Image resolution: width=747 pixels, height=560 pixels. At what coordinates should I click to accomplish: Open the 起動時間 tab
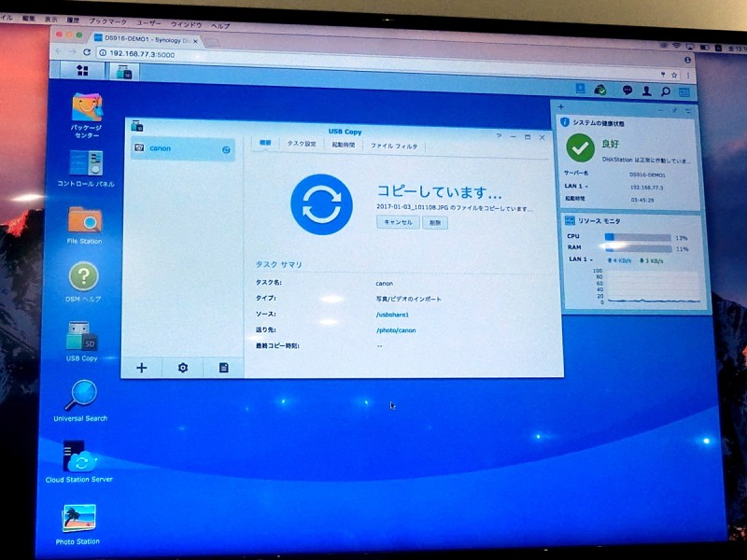pos(343,145)
